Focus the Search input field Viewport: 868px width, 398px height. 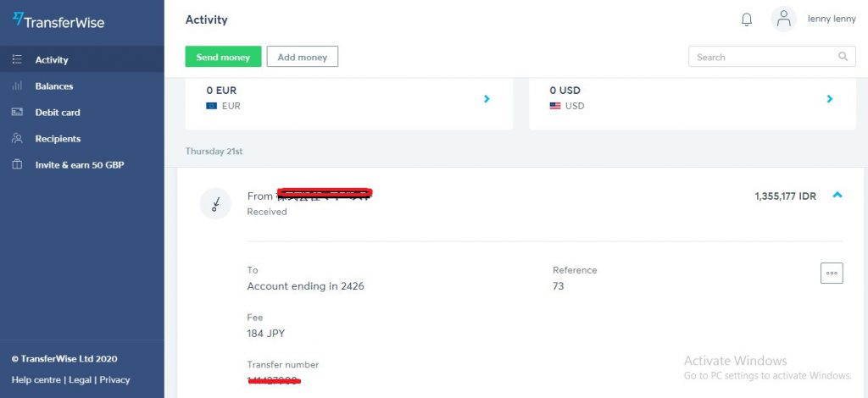763,57
